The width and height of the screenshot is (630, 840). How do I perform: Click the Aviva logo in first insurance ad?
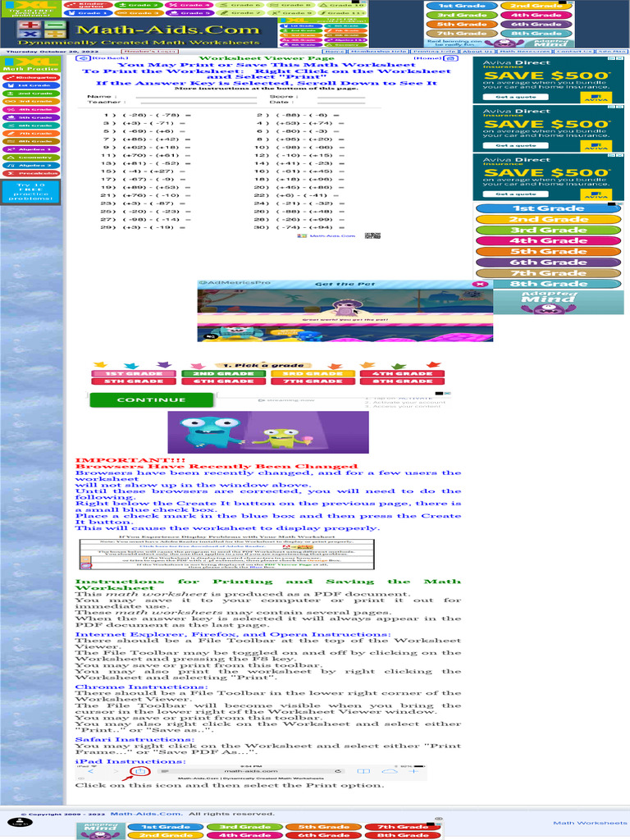(x=596, y=98)
